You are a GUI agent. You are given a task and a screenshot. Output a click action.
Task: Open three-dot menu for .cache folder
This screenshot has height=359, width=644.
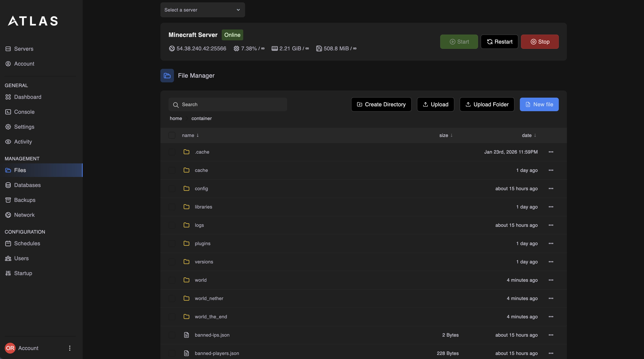(551, 152)
